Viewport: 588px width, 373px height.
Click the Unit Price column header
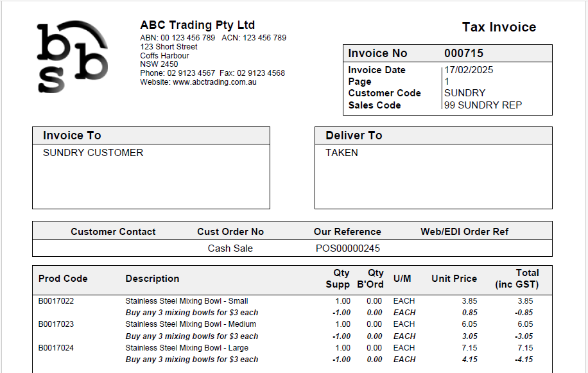tap(454, 279)
